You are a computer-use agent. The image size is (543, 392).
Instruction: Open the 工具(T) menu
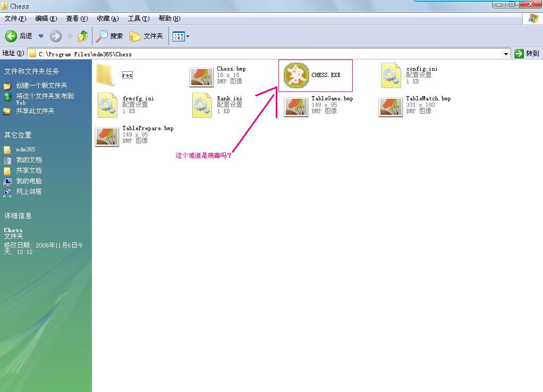(139, 19)
